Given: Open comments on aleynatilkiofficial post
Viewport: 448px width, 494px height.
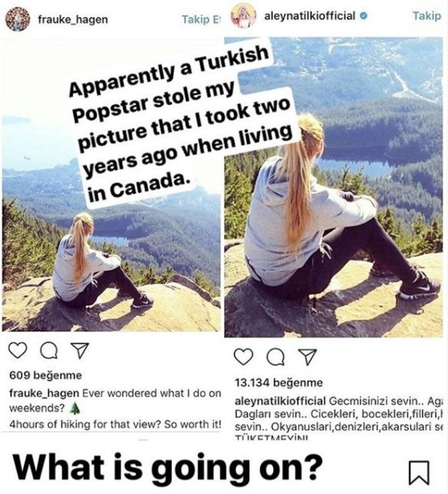Looking at the screenshot, I should point(275,357).
